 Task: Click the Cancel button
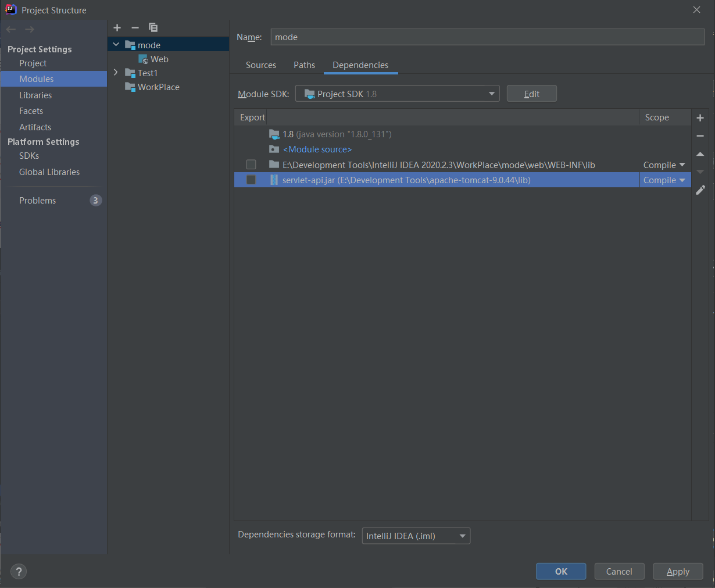point(619,571)
